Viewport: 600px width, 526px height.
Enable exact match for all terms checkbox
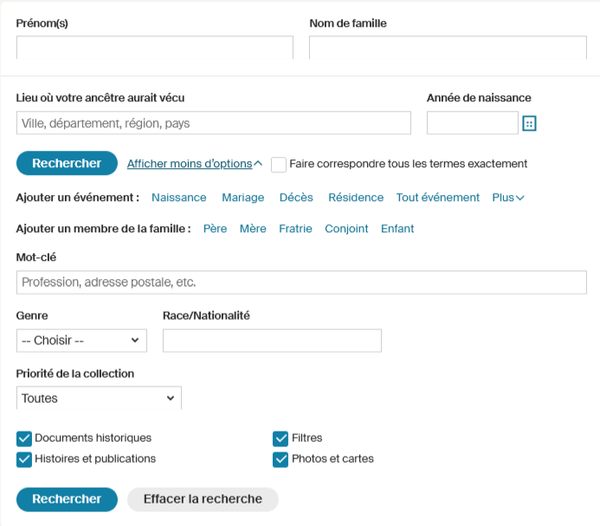pos(279,164)
